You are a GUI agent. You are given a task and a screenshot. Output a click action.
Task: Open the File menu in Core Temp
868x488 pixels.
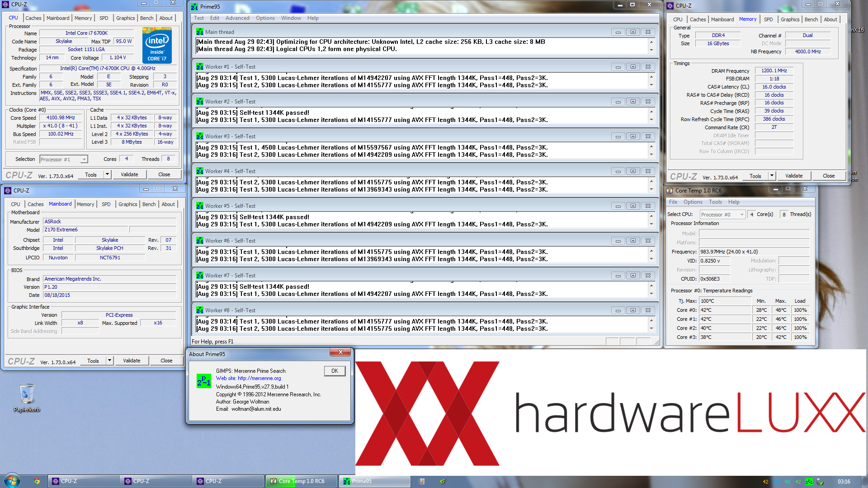673,202
